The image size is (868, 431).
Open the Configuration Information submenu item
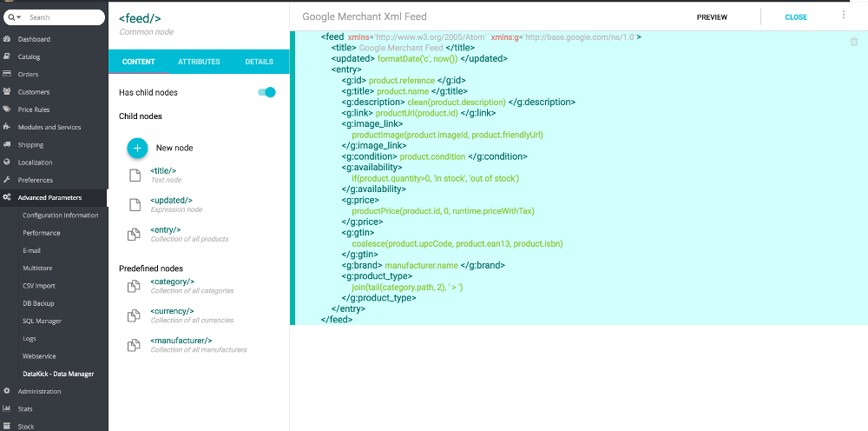pyautogui.click(x=61, y=215)
